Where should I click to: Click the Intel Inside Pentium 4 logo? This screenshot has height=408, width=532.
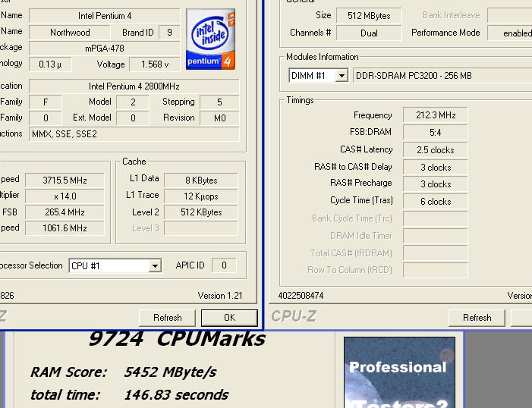point(210,39)
